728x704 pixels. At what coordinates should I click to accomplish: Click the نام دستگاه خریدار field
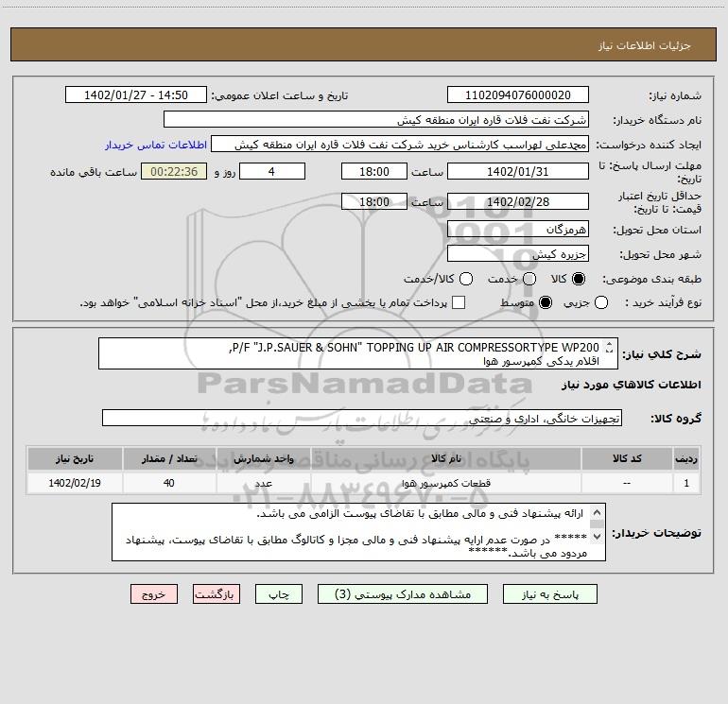pyautogui.click(x=376, y=119)
